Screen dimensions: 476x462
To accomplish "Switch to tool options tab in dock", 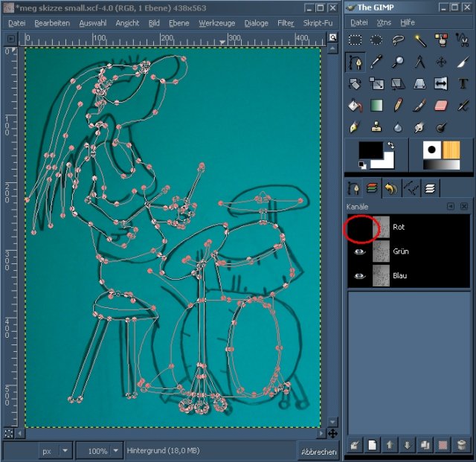I will [x=354, y=188].
